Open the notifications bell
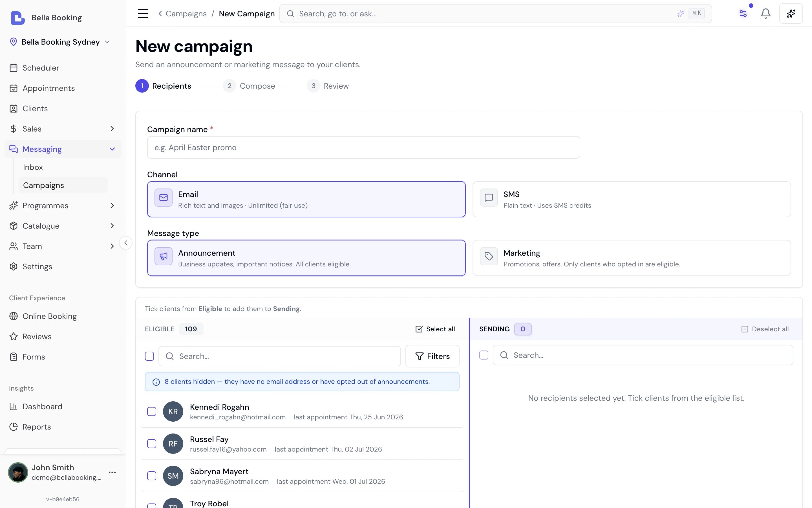 [766, 14]
